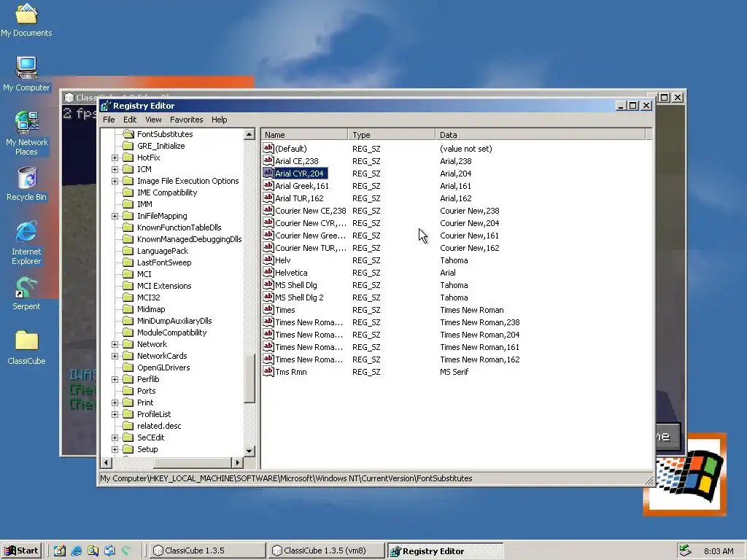
Task: Open the Favorites menu
Action: (186, 120)
